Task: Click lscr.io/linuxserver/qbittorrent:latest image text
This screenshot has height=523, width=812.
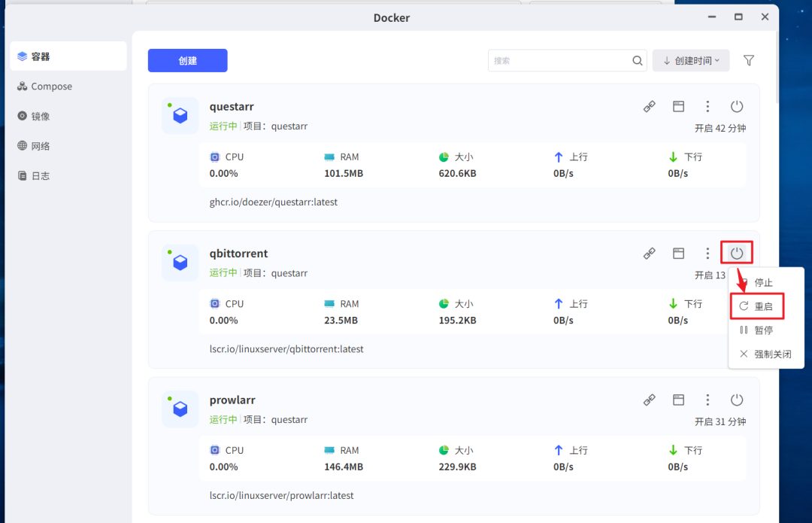Action: [x=286, y=349]
